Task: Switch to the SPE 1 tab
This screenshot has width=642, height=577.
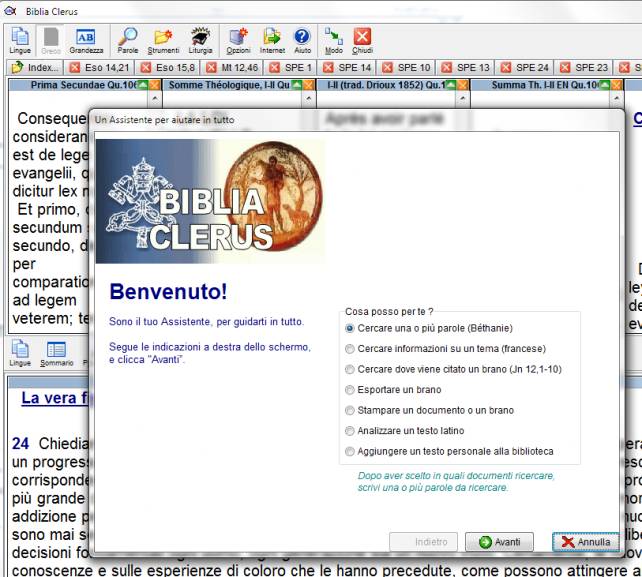Action: (x=298, y=68)
